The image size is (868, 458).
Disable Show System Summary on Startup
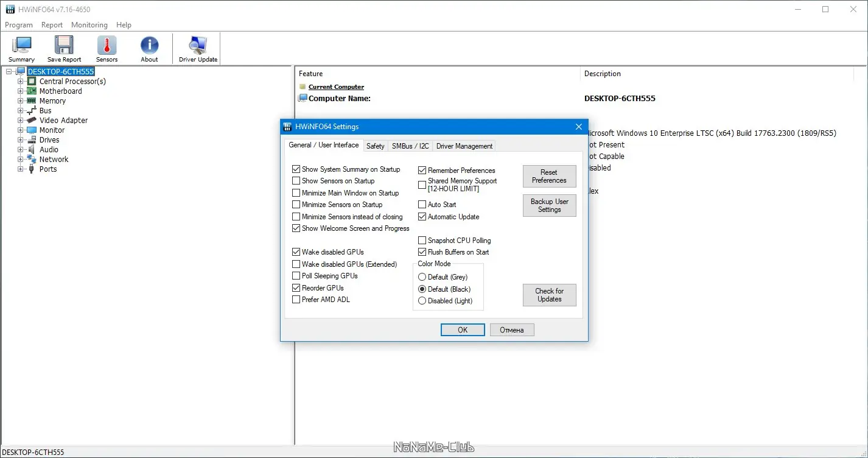coord(296,169)
